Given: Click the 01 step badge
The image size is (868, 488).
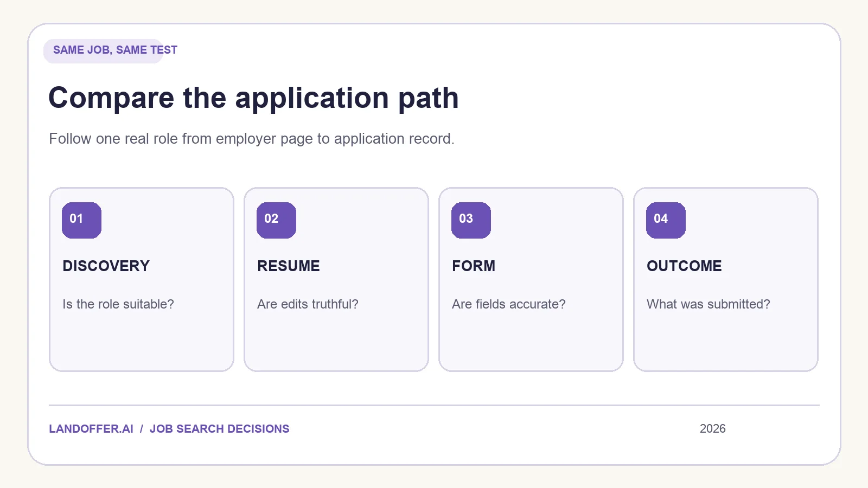Looking at the screenshot, I should (x=81, y=220).
